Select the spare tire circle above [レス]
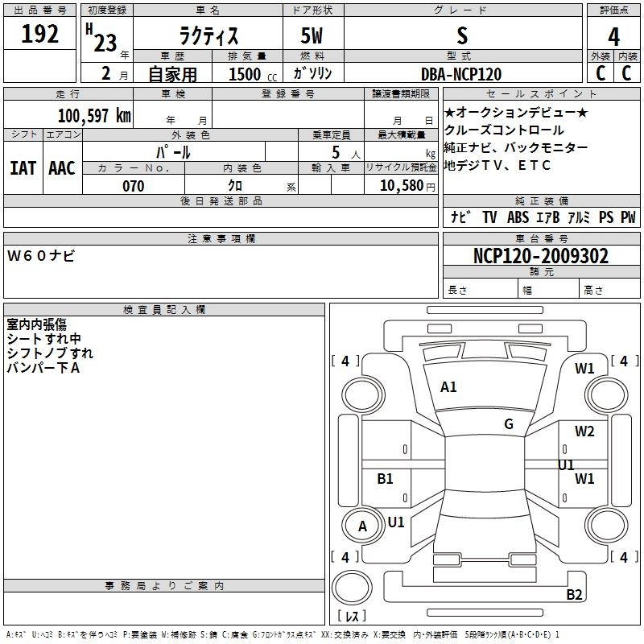This screenshot has width=644, height=644. (352, 588)
